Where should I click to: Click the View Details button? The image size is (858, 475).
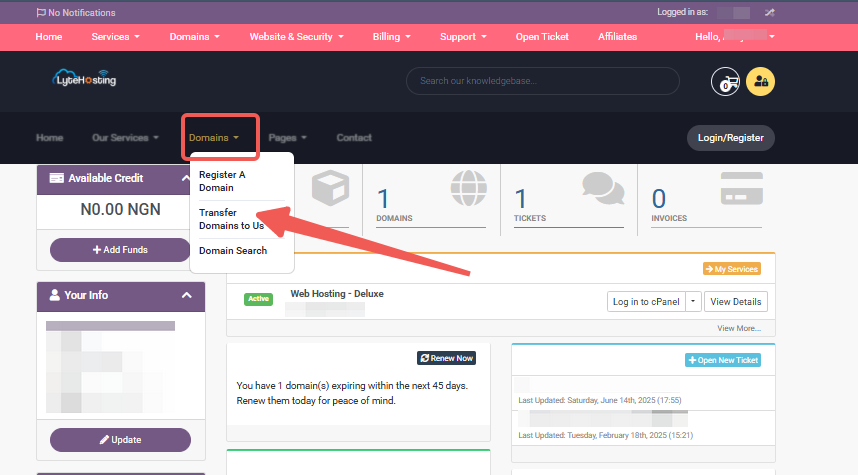pyautogui.click(x=735, y=302)
